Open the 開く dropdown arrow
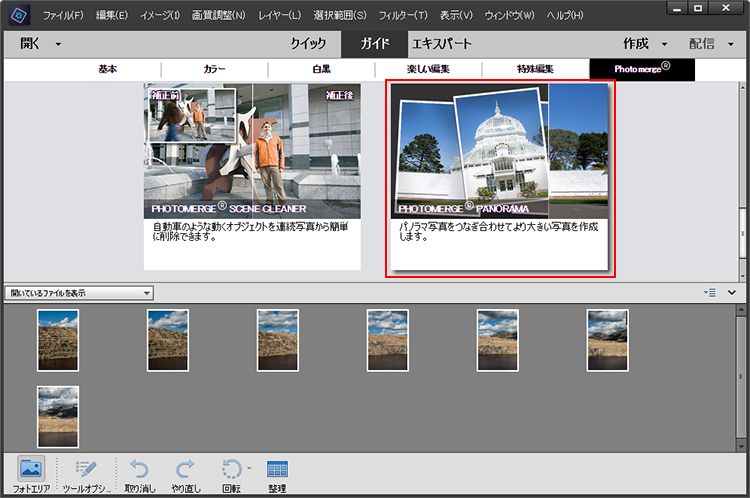 58,44
